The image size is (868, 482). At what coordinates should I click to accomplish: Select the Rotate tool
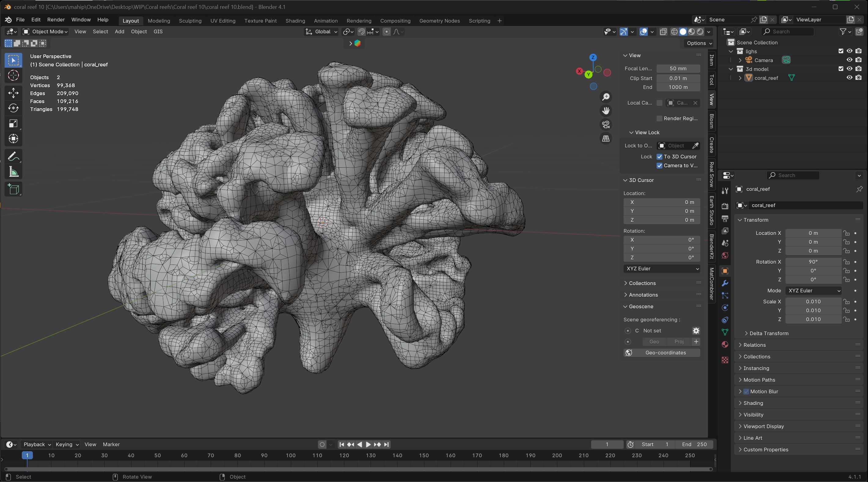pos(13,108)
